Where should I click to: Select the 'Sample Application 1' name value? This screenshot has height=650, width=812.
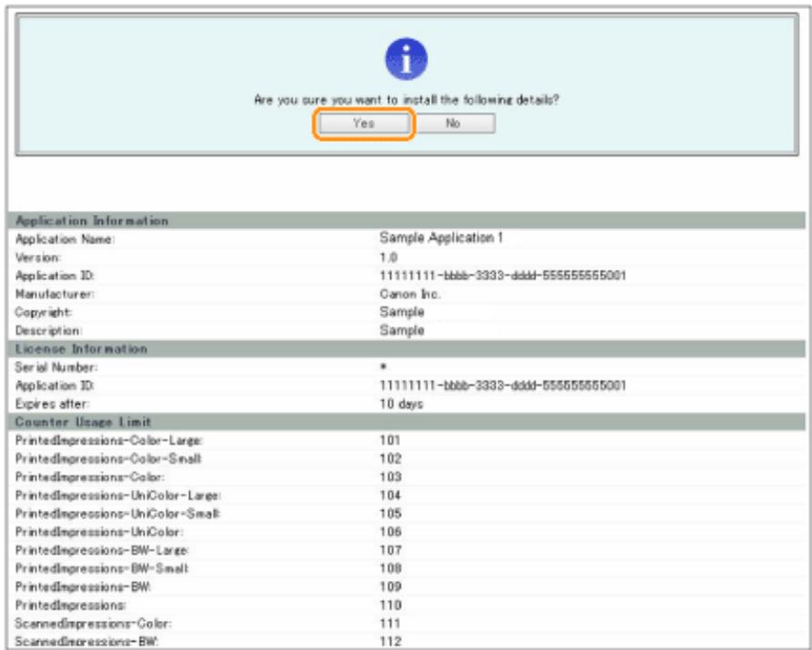[441, 238]
